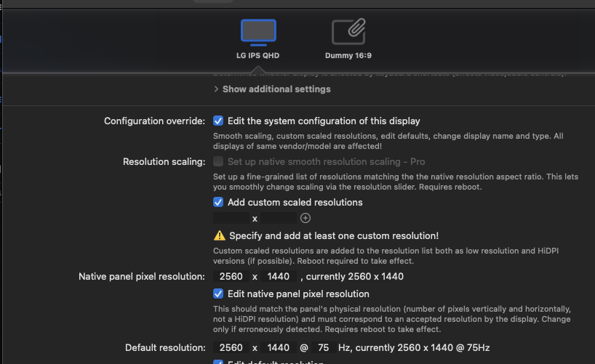Click default resolution height field 1440
Viewport: 595px width, 364px height.
tap(278, 348)
